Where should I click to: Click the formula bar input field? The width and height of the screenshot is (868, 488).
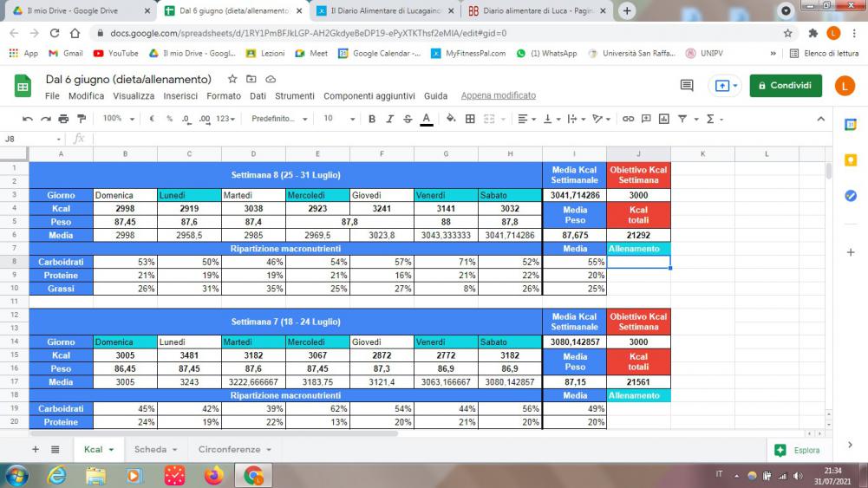[434, 139]
